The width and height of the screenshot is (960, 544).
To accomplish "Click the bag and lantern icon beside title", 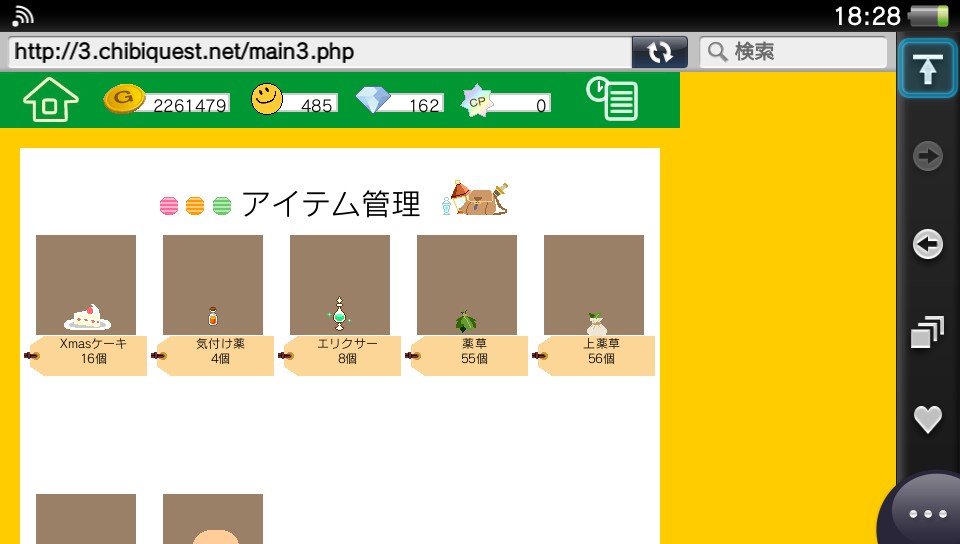I will (475, 198).
